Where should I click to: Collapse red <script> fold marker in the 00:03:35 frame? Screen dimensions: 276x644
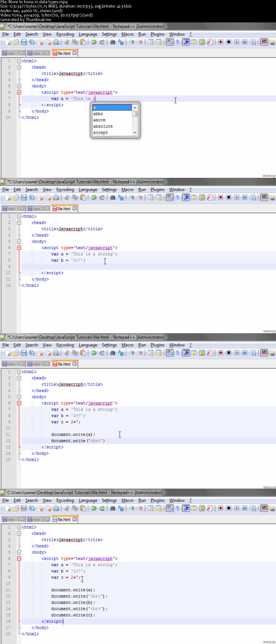pyautogui.click(x=19, y=558)
